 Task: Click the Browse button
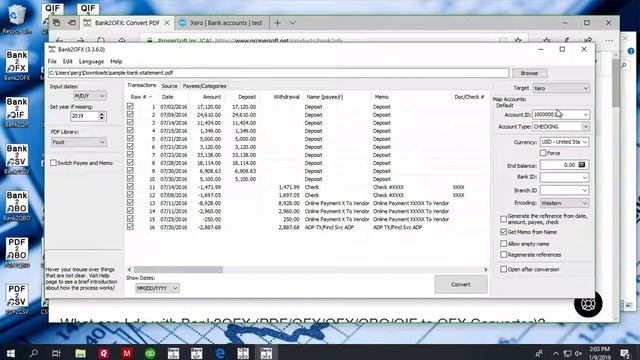(529, 73)
